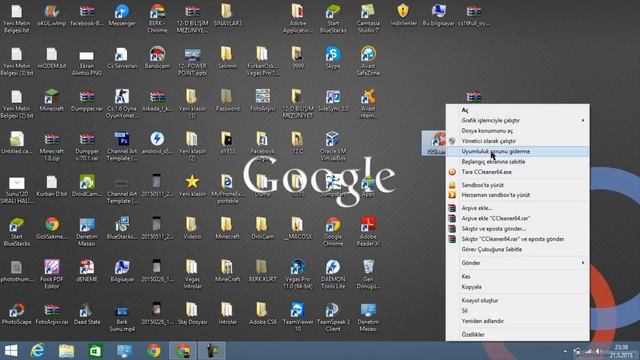The image size is (640, 360).
Task: Choose Aç in the context menu
Action: point(518,110)
